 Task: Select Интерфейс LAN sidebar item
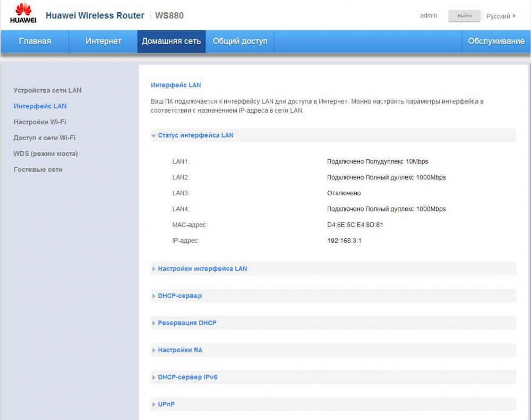[x=40, y=106]
